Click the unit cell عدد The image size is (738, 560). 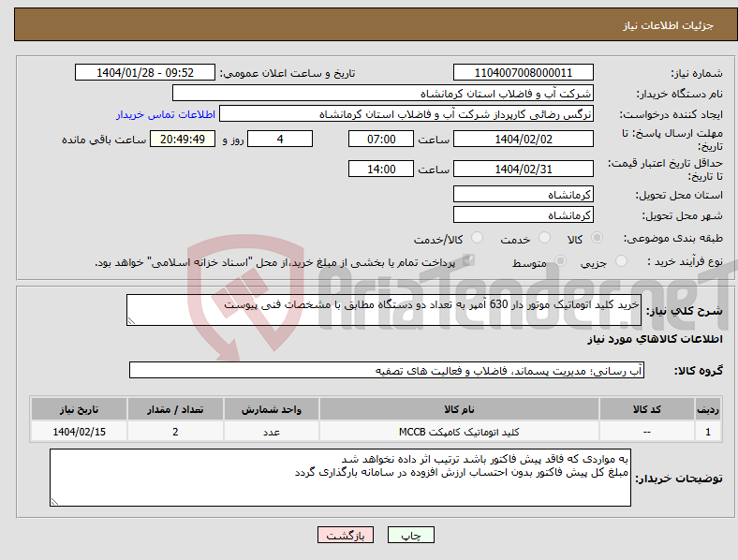272,432
